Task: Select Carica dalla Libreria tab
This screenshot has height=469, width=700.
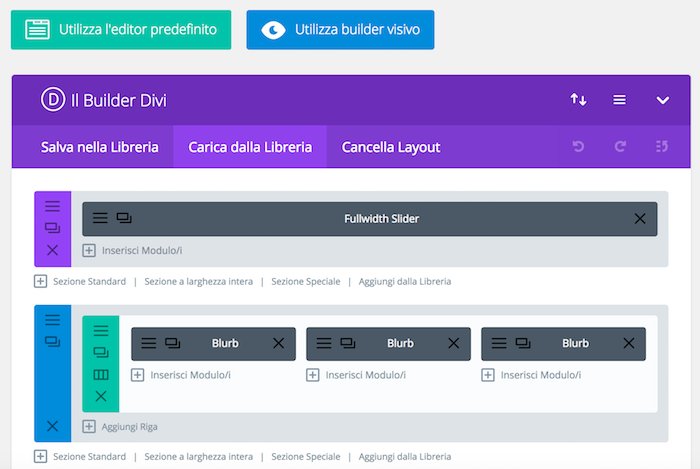Action: click(x=250, y=147)
